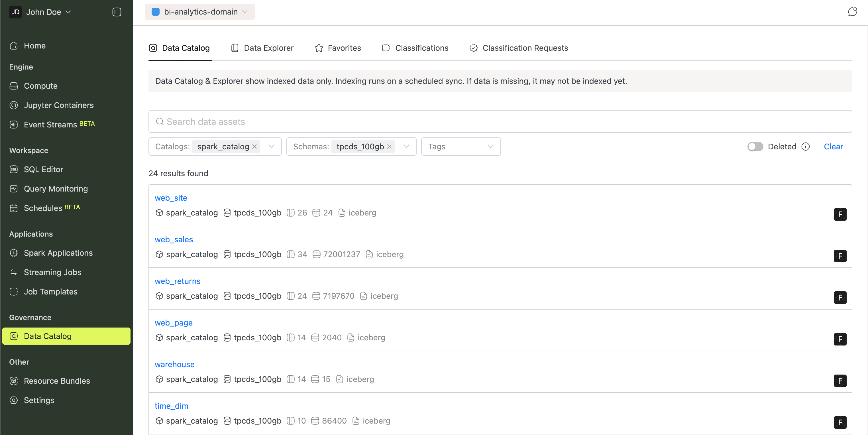This screenshot has width=868, height=435.
Task: Remove the spark_catalog filter chip
Action: (255, 146)
